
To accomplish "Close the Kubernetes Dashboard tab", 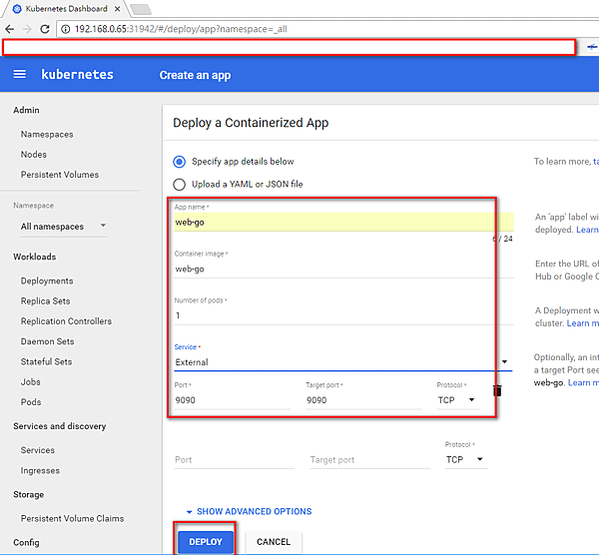I will coord(117,8).
